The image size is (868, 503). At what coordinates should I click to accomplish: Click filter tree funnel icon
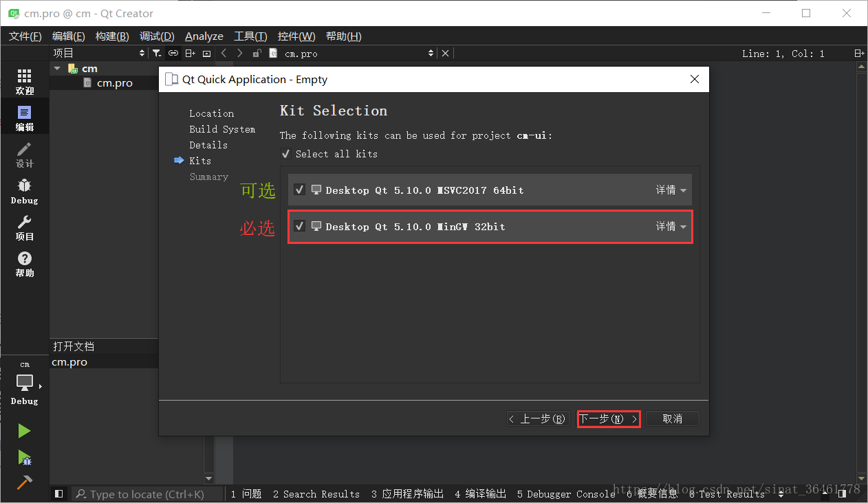[x=157, y=53]
